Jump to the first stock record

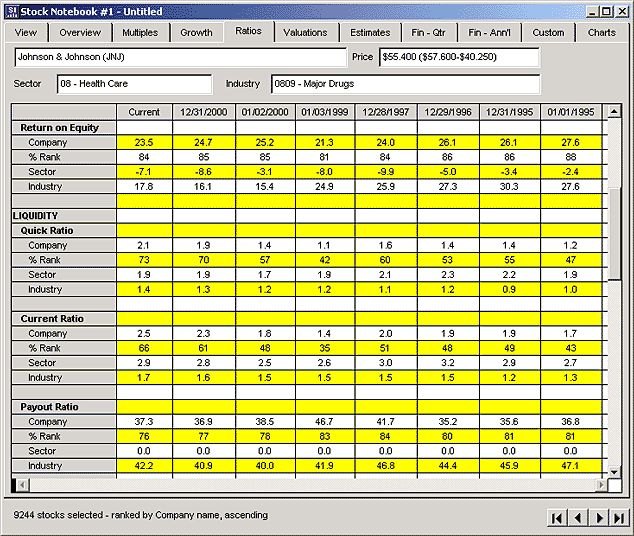(x=556, y=518)
